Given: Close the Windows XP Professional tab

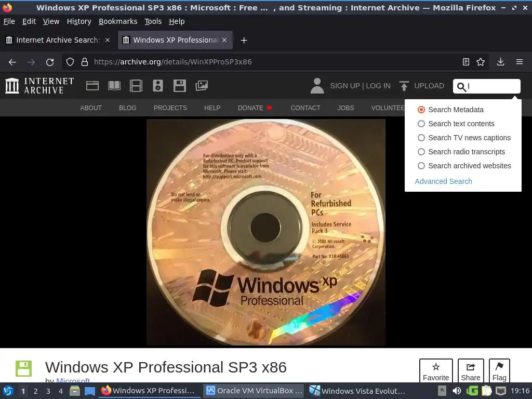Looking at the screenshot, I should point(224,40).
